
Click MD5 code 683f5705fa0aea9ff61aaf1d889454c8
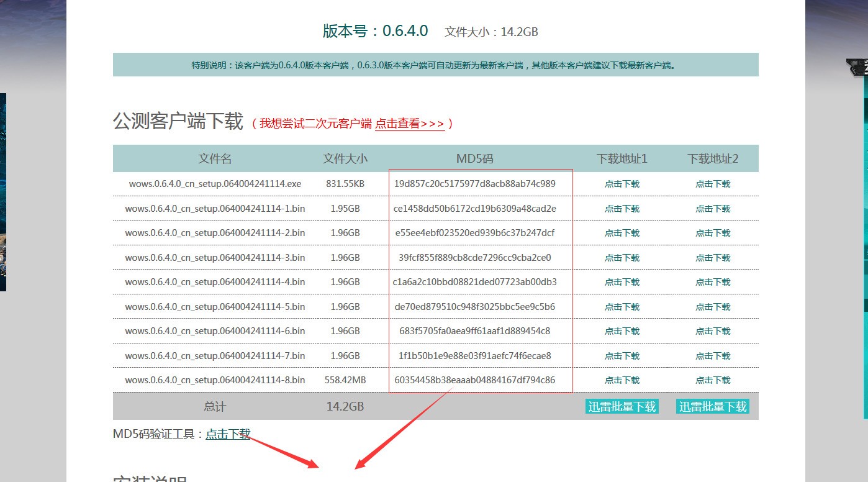[x=475, y=331]
